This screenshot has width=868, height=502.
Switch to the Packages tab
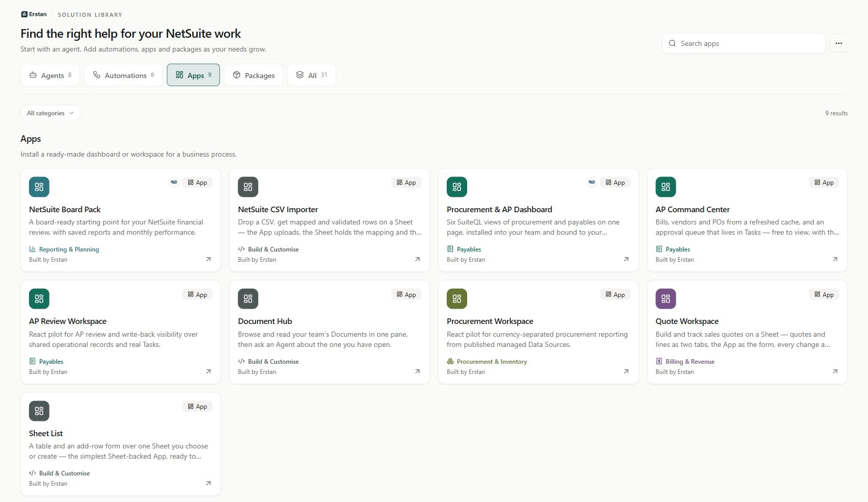(x=253, y=75)
